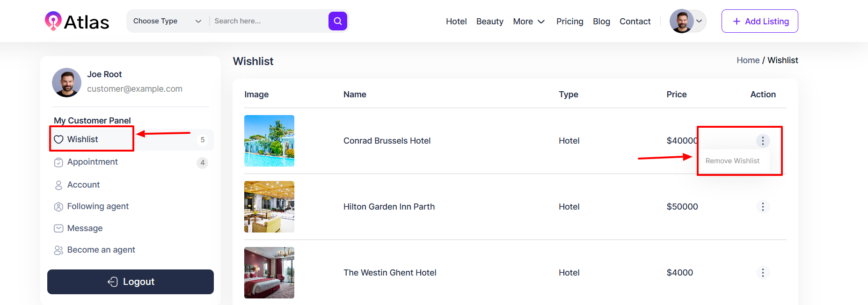Click the Home breadcrumb link

pyautogui.click(x=748, y=60)
